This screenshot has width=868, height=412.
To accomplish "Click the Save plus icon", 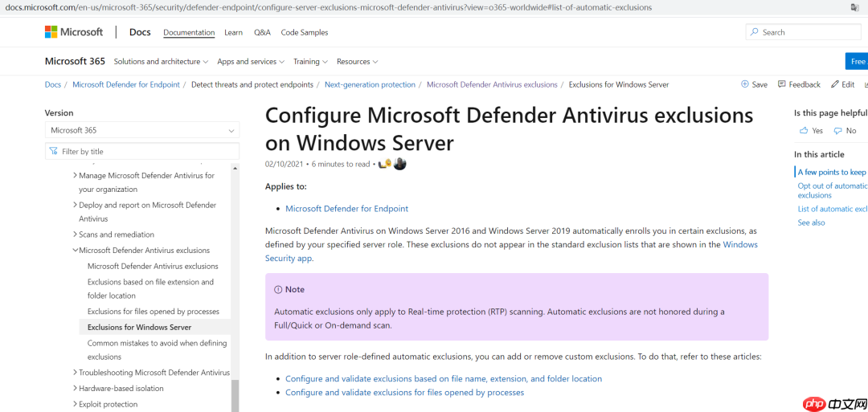I will [x=744, y=84].
